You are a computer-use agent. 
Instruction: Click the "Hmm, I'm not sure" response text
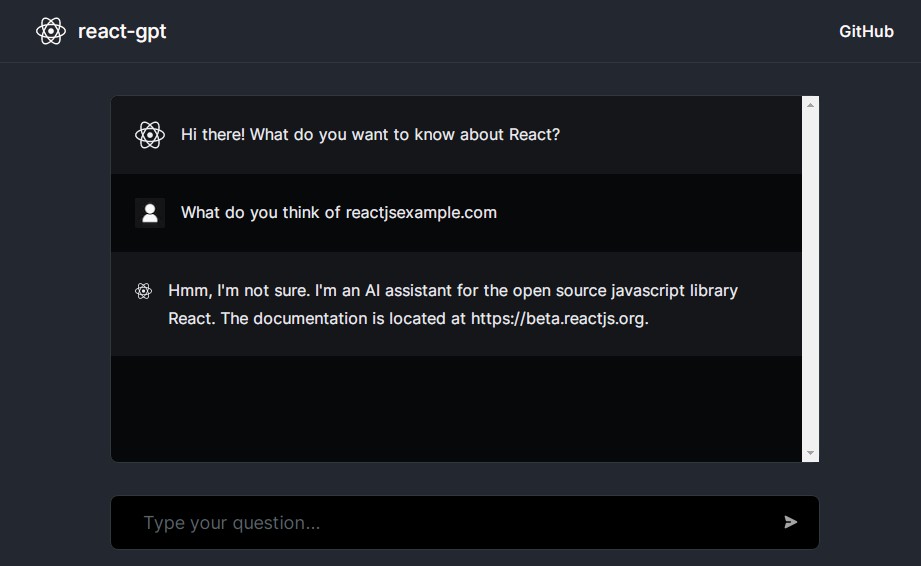[240, 291]
